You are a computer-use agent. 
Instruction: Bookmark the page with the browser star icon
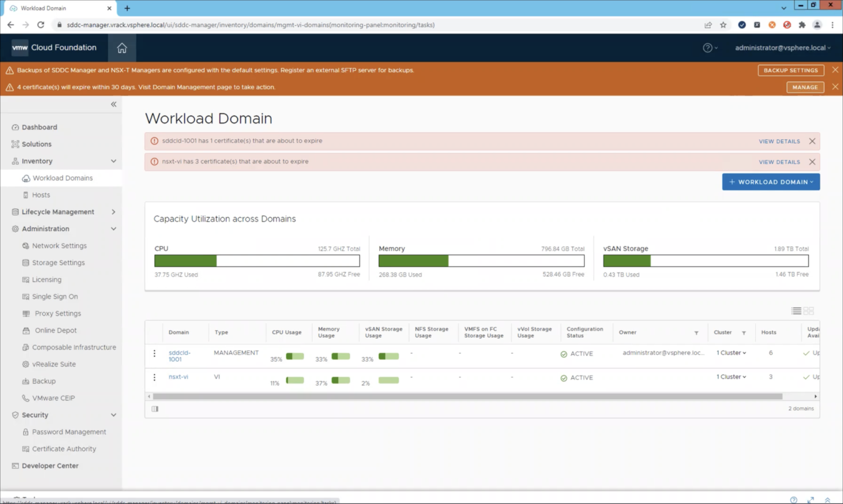point(724,25)
